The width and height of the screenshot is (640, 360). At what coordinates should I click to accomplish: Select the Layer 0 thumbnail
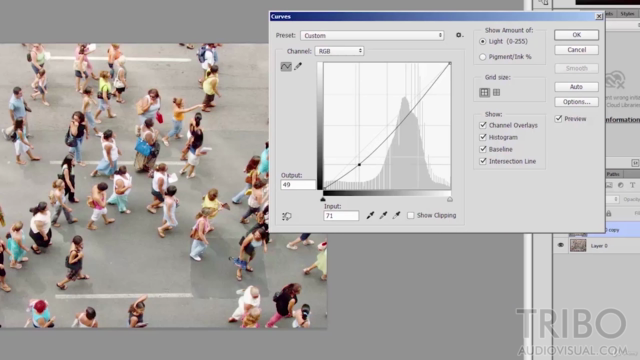[578, 245]
